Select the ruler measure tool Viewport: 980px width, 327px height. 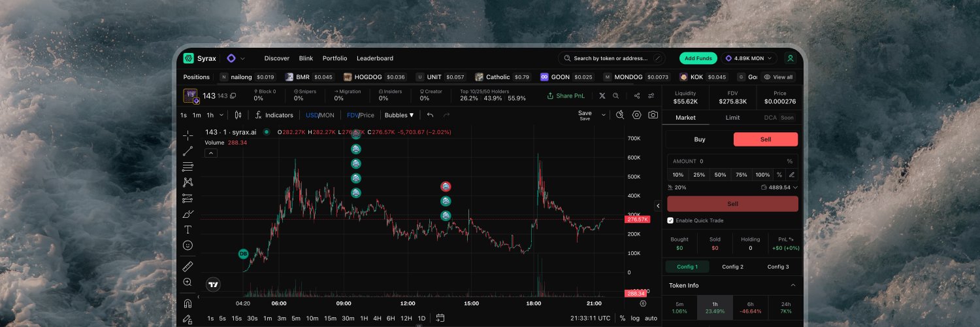[x=188, y=266]
